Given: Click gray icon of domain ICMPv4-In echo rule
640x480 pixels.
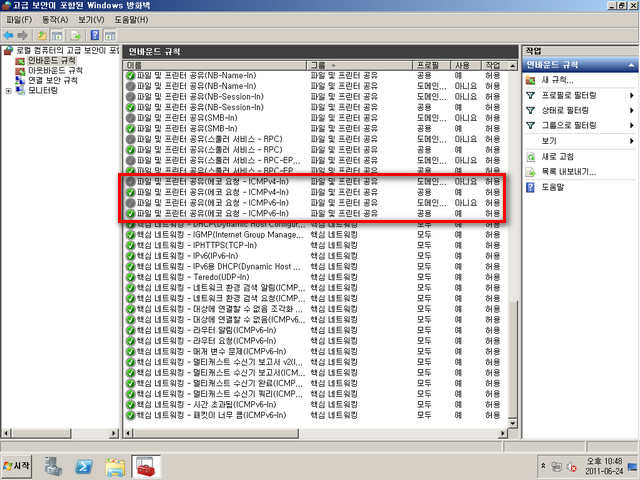Looking at the screenshot, I should [131, 182].
